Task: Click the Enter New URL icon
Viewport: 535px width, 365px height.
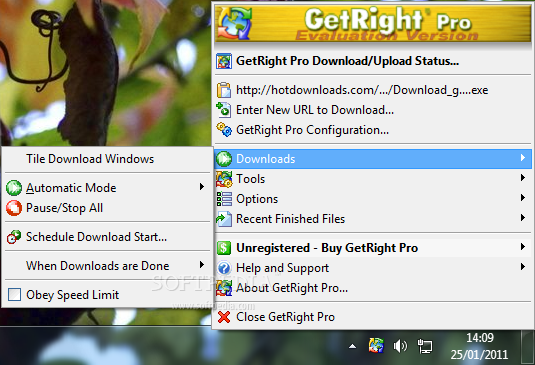Action: pyautogui.click(x=224, y=110)
